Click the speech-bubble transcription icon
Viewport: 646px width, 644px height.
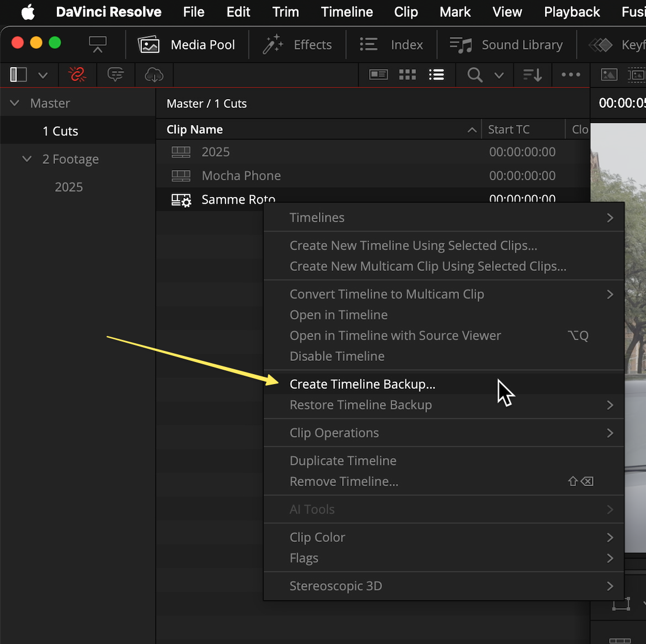[115, 74]
